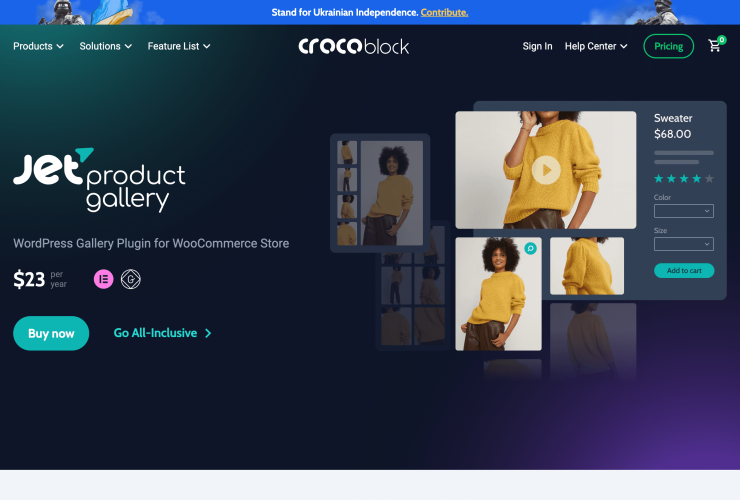Expand the Help Center menu
The width and height of the screenshot is (740, 500).
point(596,46)
